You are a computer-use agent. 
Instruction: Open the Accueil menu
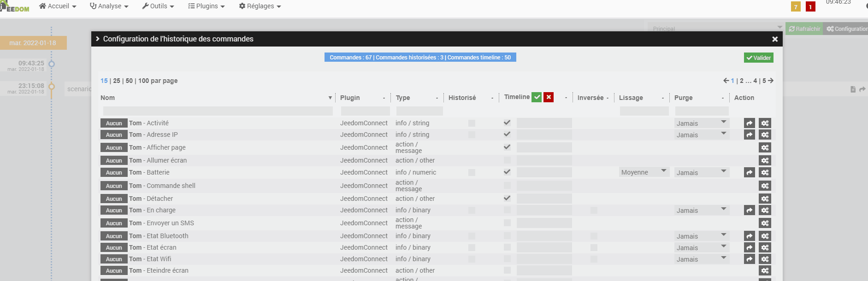click(58, 6)
